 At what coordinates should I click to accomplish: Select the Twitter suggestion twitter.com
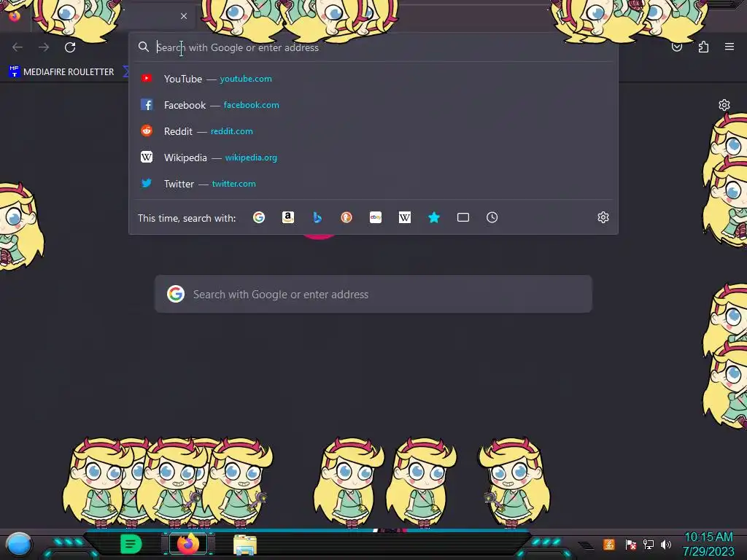click(373, 183)
